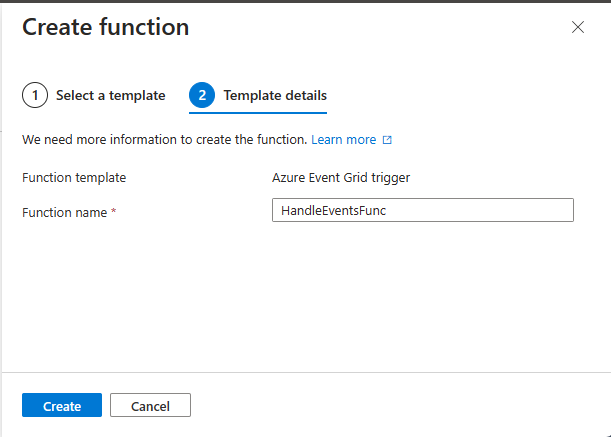The height and width of the screenshot is (437, 611).
Task: Click the Cancel button
Action: pyautogui.click(x=150, y=405)
